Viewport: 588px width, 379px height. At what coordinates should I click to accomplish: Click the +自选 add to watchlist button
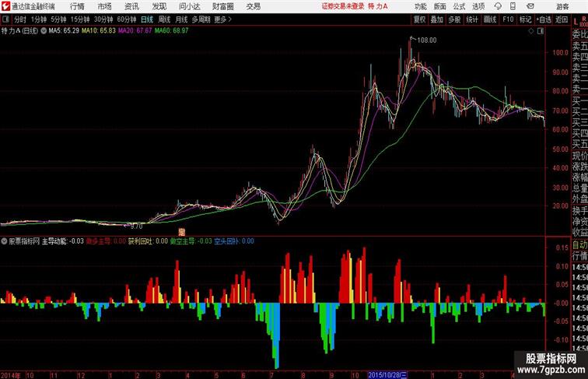[544, 19]
